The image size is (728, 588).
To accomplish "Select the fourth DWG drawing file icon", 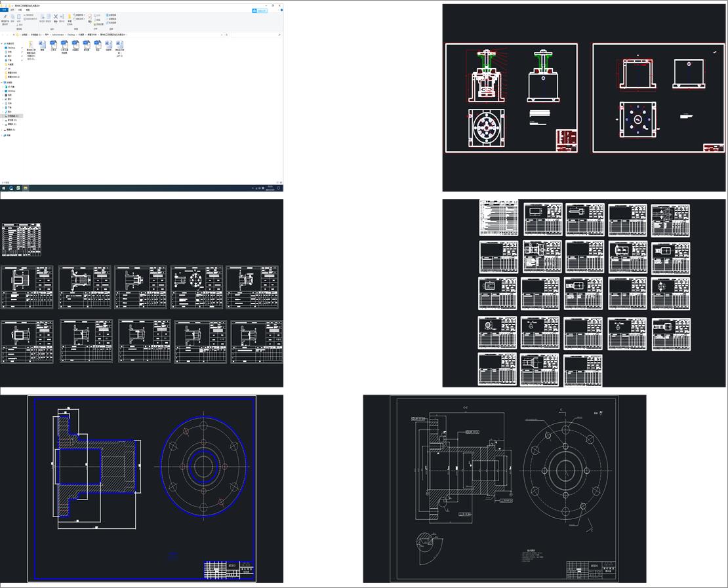I will point(87,45).
